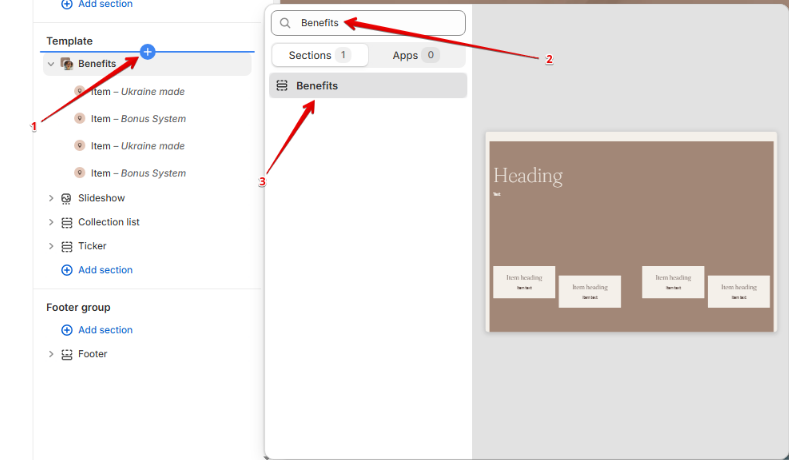Expand the Collection list section
The width and height of the screenshot is (789, 460).
51,222
